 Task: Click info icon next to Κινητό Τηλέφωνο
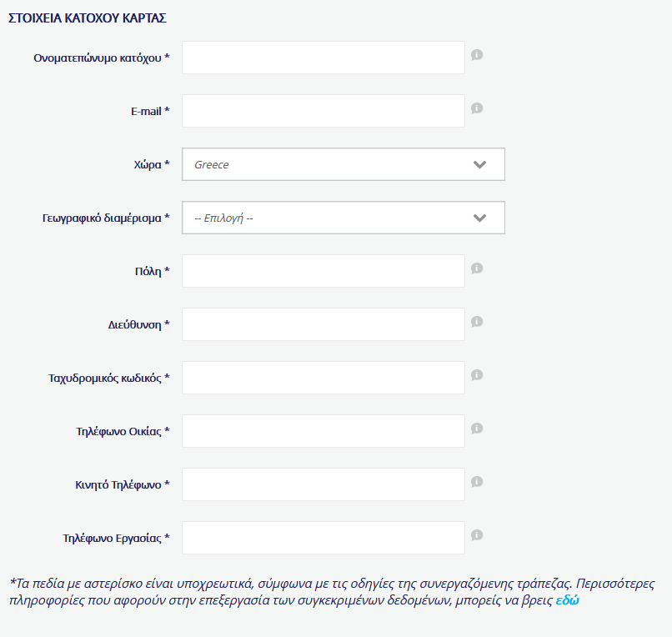tap(477, 482)
